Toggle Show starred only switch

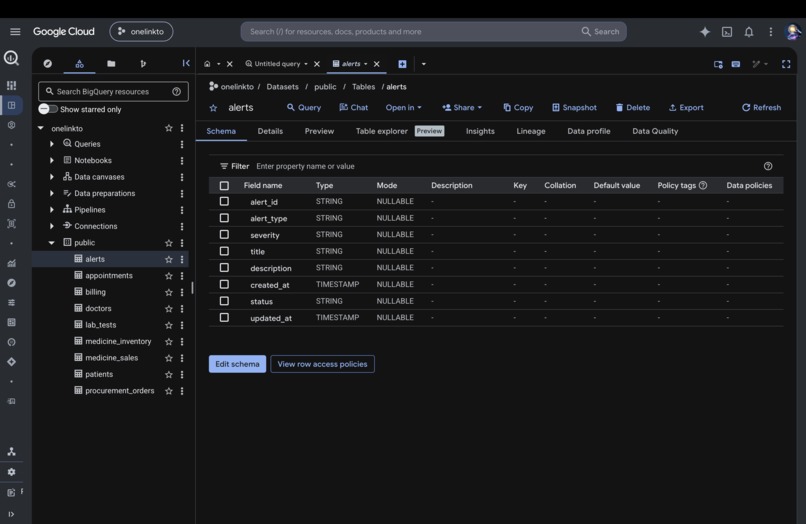point(48,109)
